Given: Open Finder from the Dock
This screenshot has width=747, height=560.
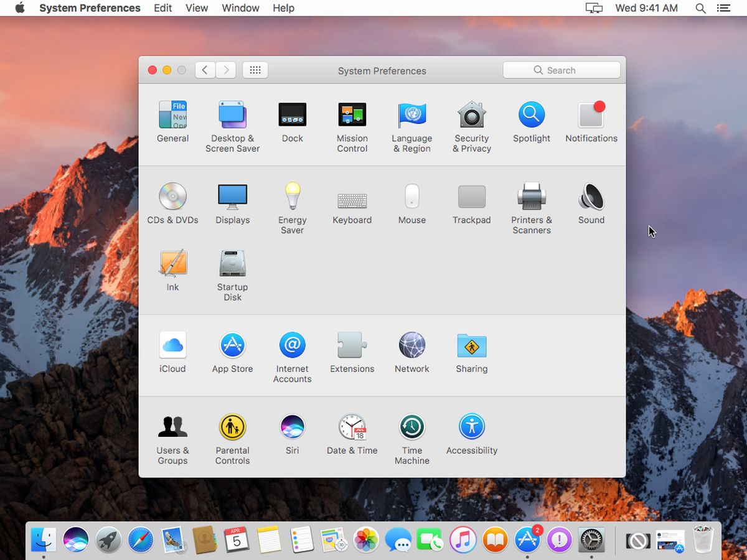Looking at the screenshot, I should pyautogui.click(x=44, y=539).
